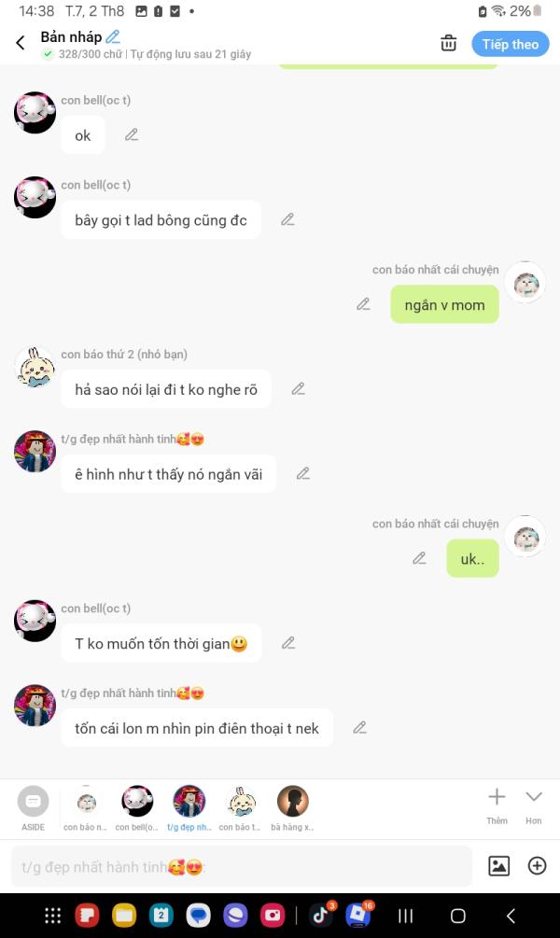The height and width of the screenshot is (938, 560).
Task: Select character "bà hàng x.." avatar
Action: pos(292,808)
